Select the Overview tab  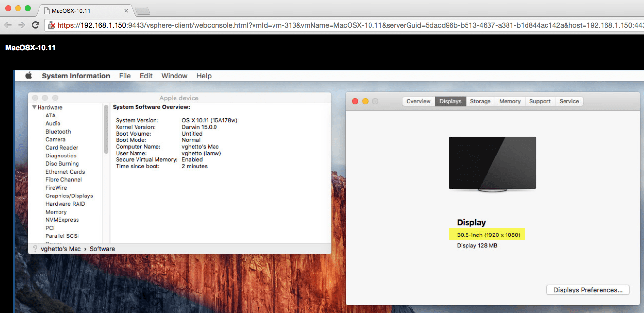click(x=418, y=101)
